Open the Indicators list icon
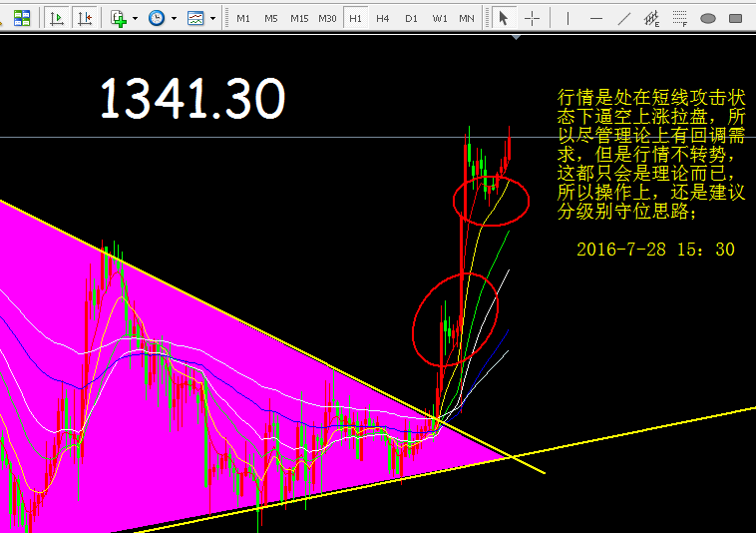 119,18
